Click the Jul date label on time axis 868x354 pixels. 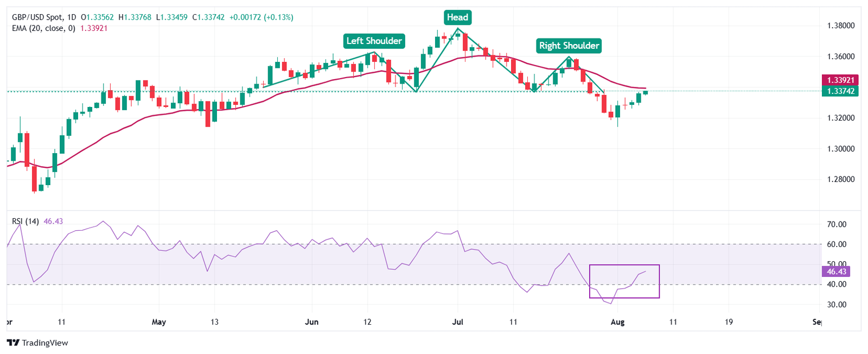point(458,322)
